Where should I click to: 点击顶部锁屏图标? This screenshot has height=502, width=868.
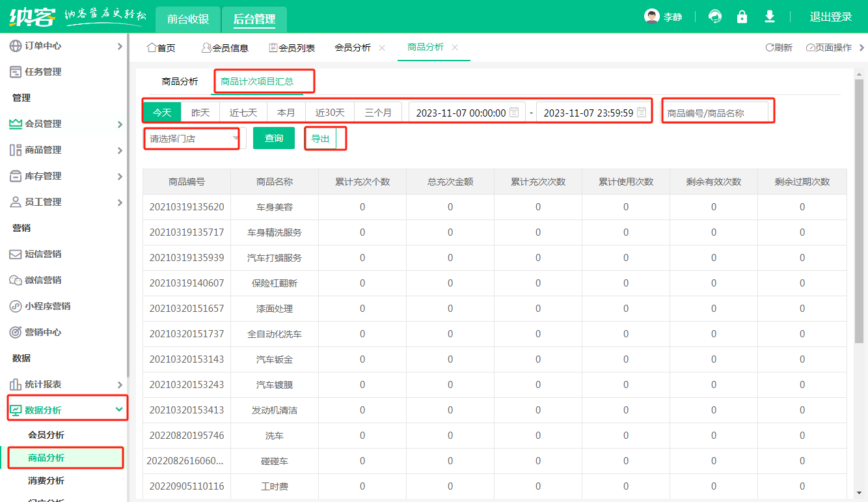(x=742, y=16)
